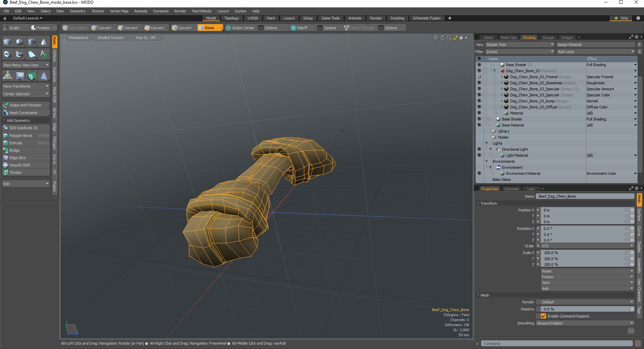Click the viewport maximize arrows icon
The image size is (644, 349).
click(455, 38)
